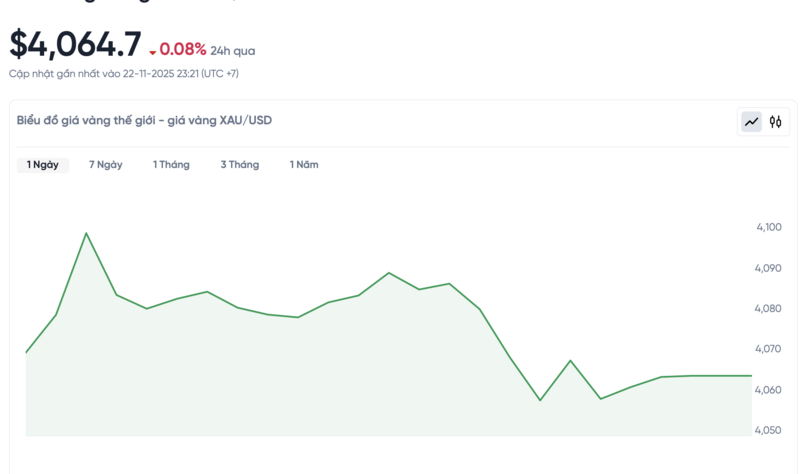Switch chart to 1 Tháng range
Screen dimensions: 800x474
coord(171,165)
